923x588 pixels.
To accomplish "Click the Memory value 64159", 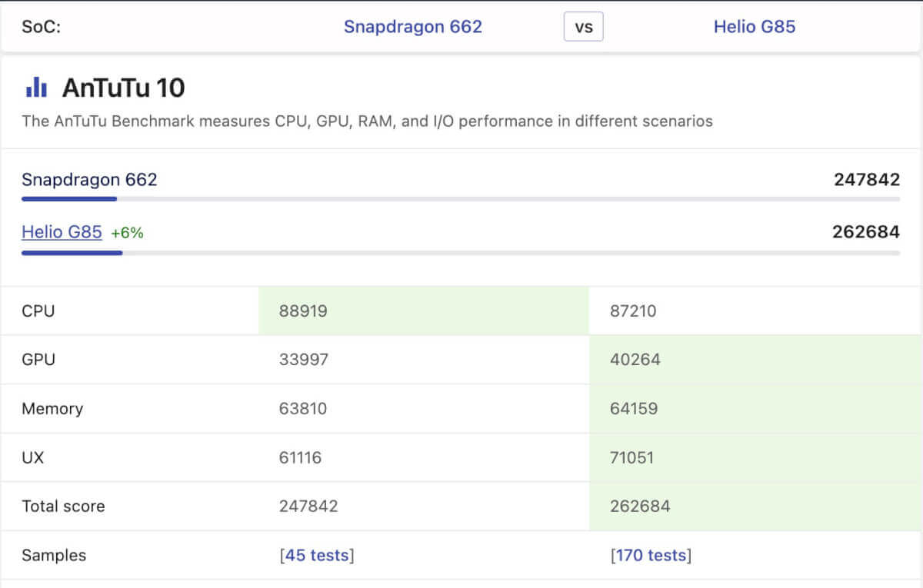I will click(x=634, y=409).
